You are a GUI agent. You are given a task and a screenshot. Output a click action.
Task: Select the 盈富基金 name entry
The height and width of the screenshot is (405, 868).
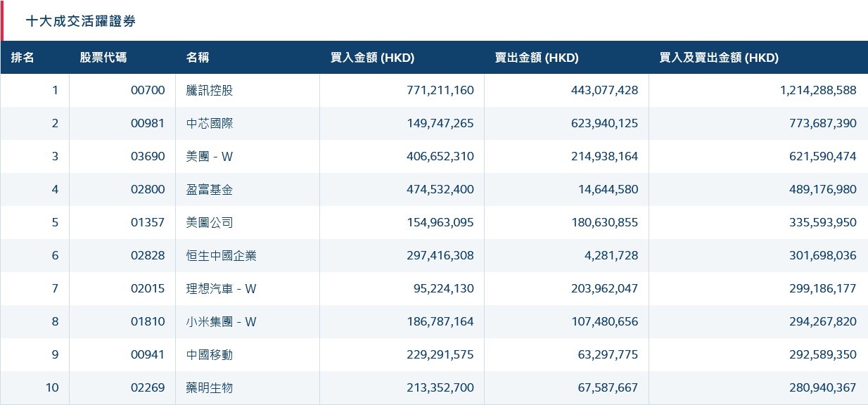pyautogui.click(x=208, y=189)
